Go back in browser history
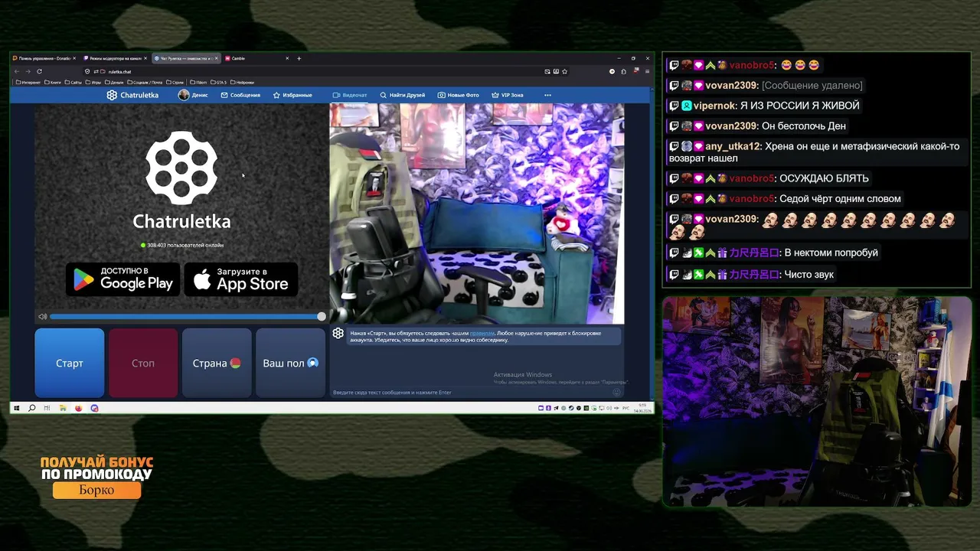The image size is (980, 551). coord(17,71)
